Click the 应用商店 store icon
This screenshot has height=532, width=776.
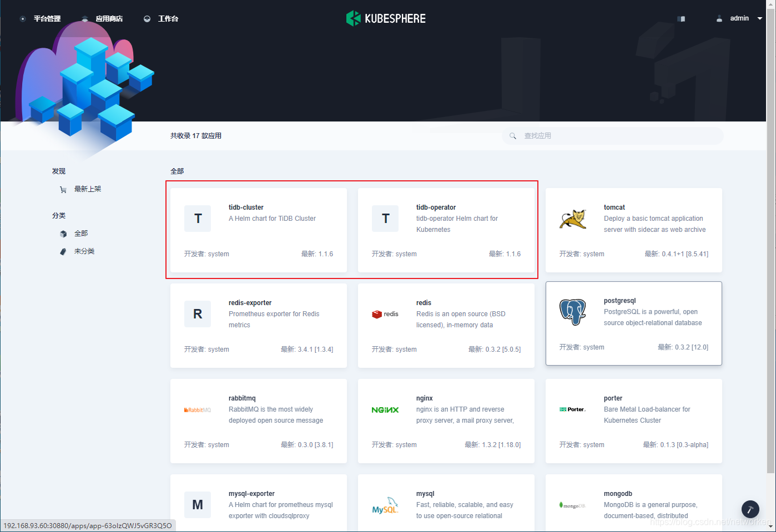click(x=85, y=19)
